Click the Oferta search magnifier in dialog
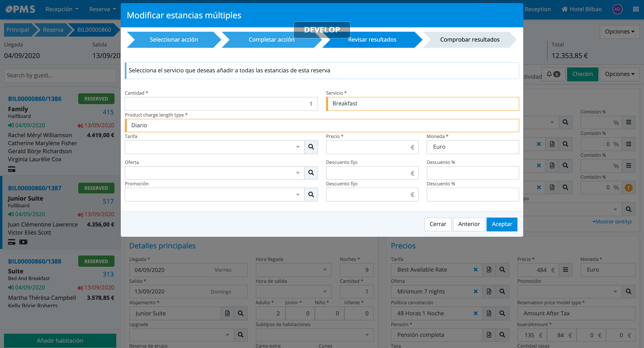 click(311, 173)
